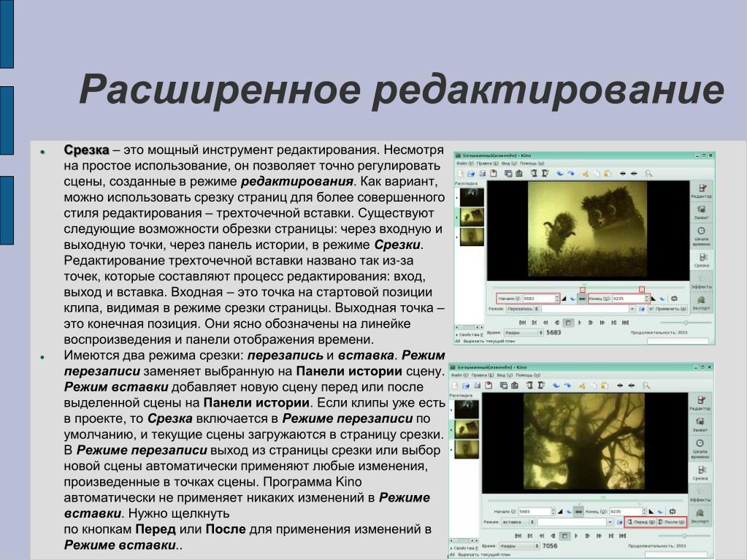Image resolution: width=747 pixels, height=560 pixels.
Task: Select hedgehog scene thumbnail in tree-frame storyboard
Action: (467, 429)
